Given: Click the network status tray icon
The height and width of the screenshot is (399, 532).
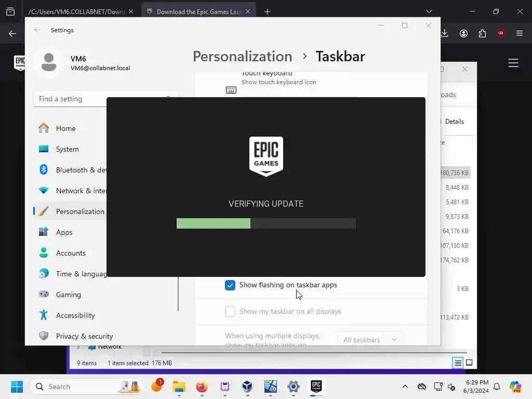Looking at the screenshot, I should (x=438, y=387).
